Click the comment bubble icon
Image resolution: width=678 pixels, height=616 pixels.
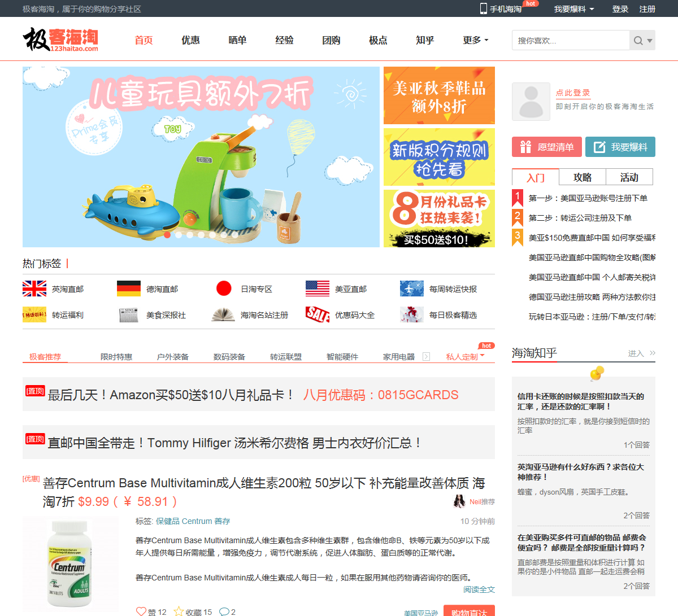[224, 611]
